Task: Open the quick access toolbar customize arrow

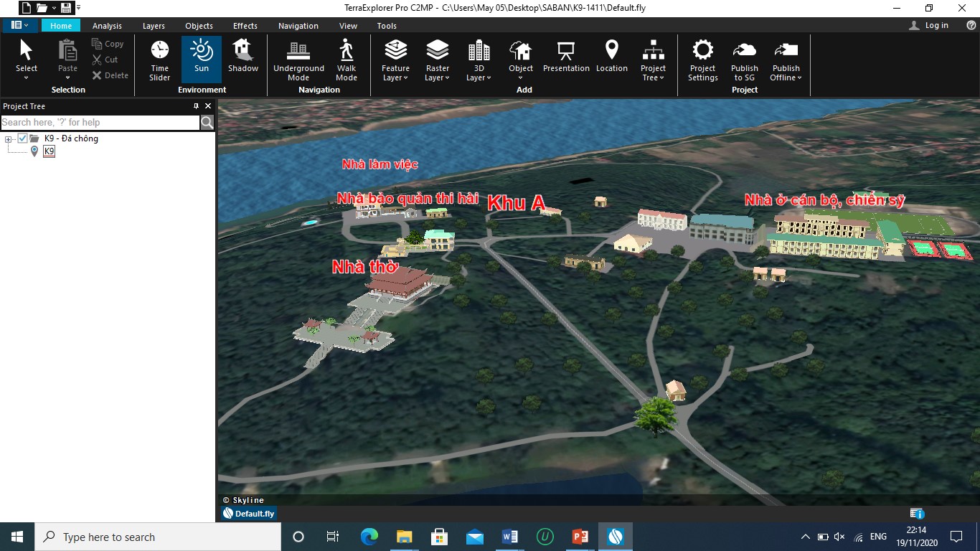Action: coord(78,8)
